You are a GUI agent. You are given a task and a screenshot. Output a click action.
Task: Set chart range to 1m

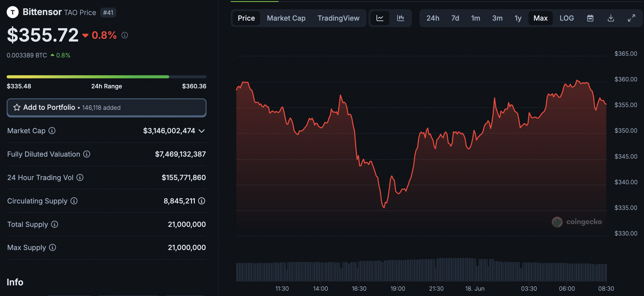pyautogui.click(x=476, y=18)
